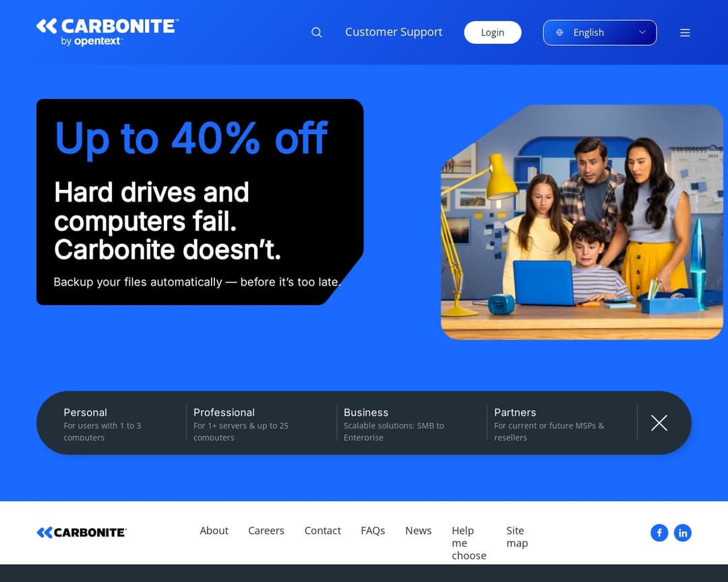Screen dimensions: 728x582
Task: Click 'Backup your files automatically' tagline
Action: [x=198, y=282]
